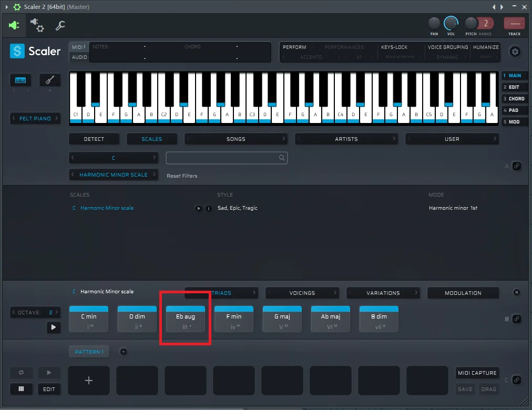This screenshot has width=532, height=410.
Task: Open detailed settings gear-speaker icon
Action: tap(37, 25)
